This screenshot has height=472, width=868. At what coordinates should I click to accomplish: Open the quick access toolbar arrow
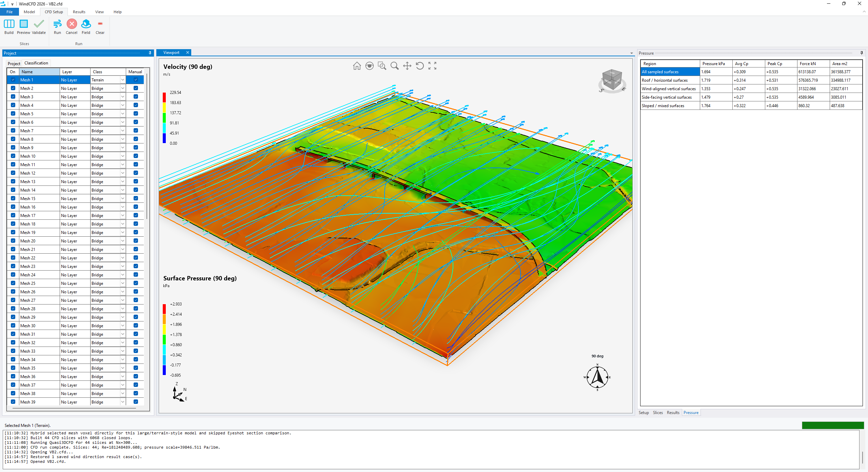pyautogui.click(x=12, y=4)
